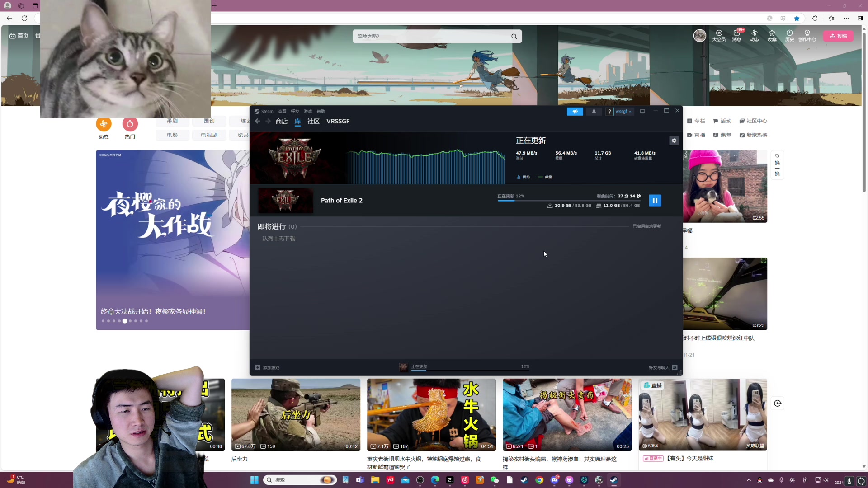Open Bilibili 大会员 icon
Viewport: 868px width, 488px height.
719,36
